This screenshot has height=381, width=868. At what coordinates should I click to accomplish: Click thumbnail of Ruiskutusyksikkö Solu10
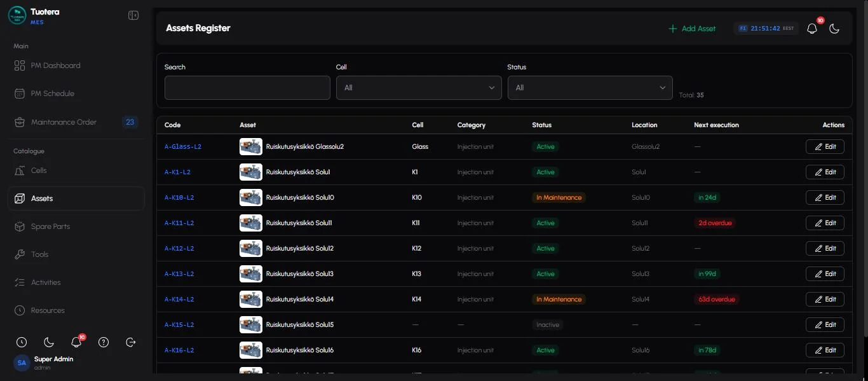[251, 198]
